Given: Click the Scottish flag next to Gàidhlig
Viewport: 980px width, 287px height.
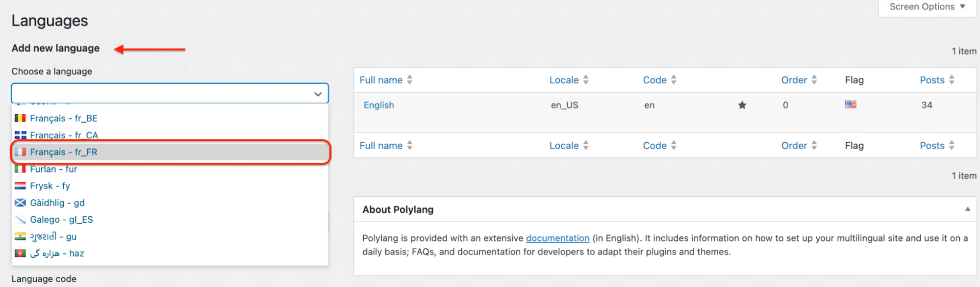Looking at the screenshot, I should click(x=20, y=203).
